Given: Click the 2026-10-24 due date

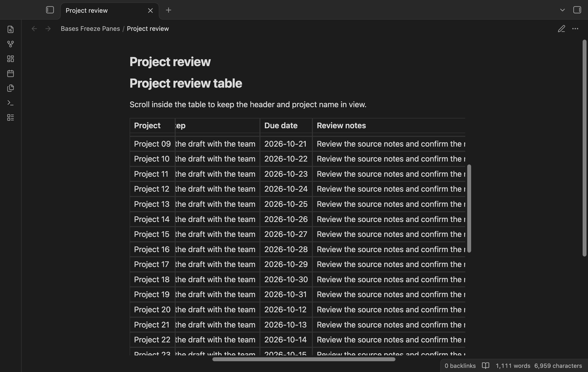Looking at the screenshot, I should point(286,189).
